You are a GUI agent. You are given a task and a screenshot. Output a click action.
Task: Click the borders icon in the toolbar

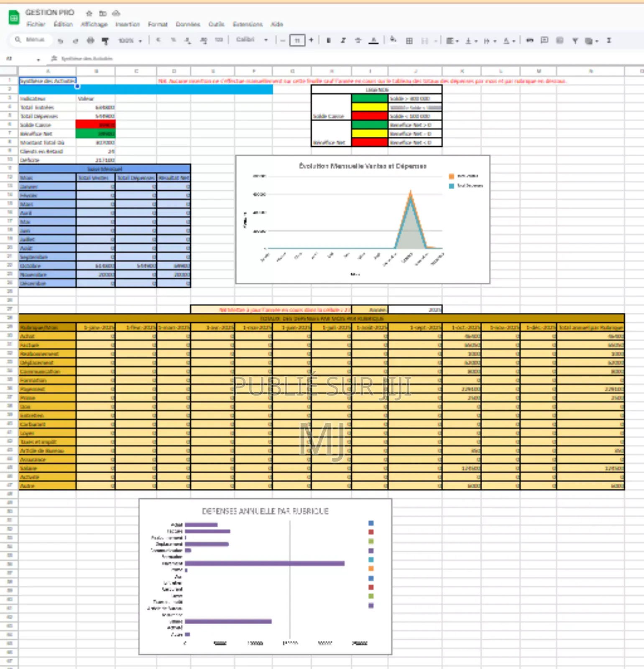(x=409, y=41)
